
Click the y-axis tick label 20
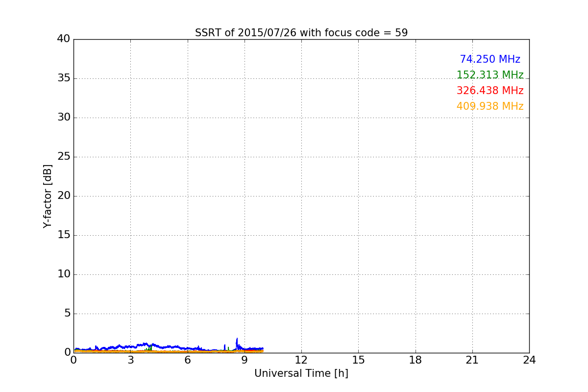tap(64, 196)
